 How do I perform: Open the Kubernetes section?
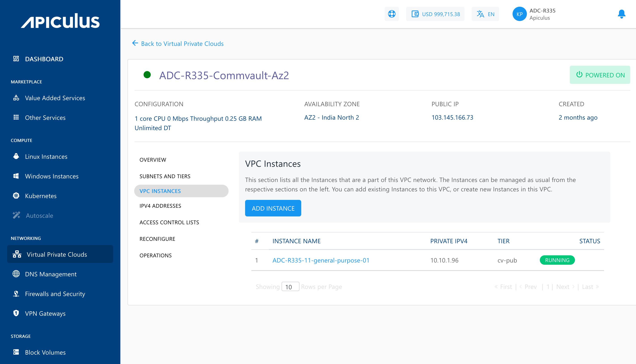pyautogui.click(x=41, y=196)
